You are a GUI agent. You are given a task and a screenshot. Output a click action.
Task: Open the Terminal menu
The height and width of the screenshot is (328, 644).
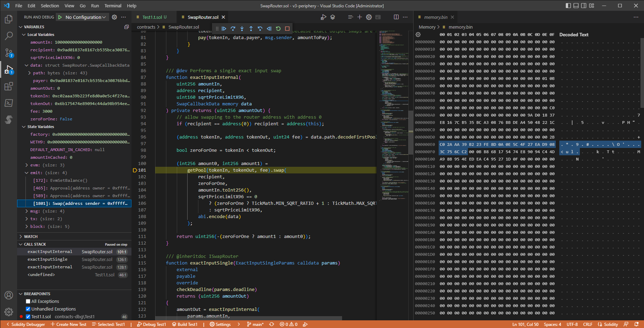tap(113, 6)
